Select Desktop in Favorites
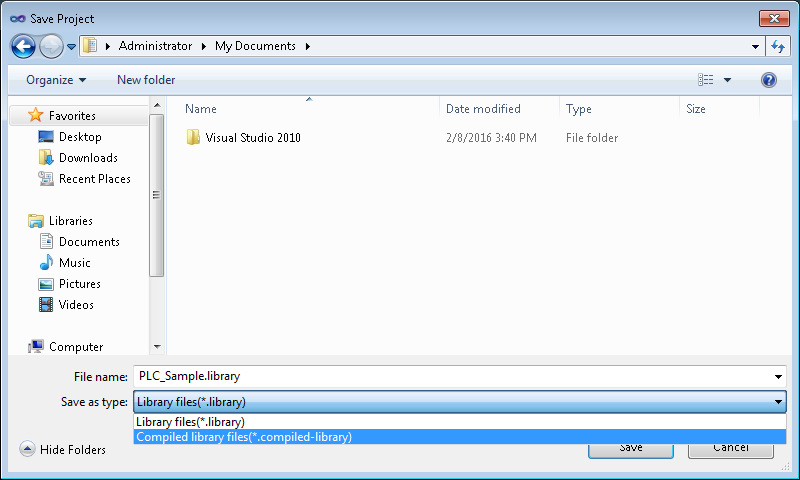The width and height of the screenshot is (800, 480). pos(80,137)
